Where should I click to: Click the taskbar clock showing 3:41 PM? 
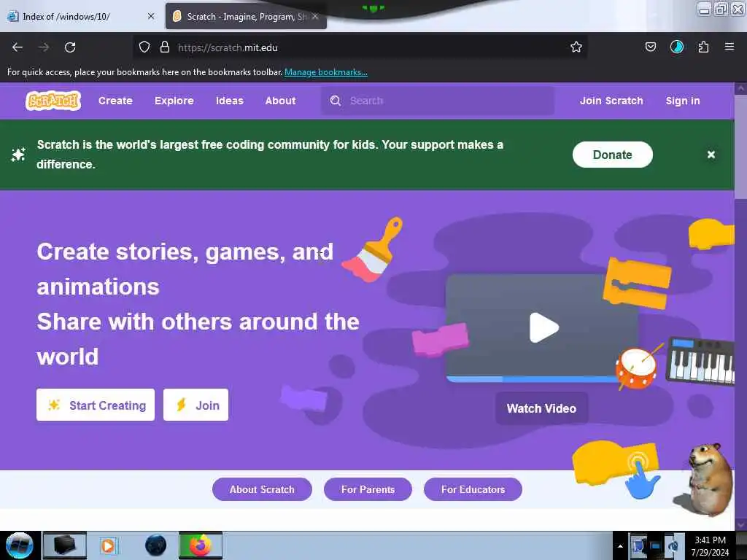pos(710,545)
